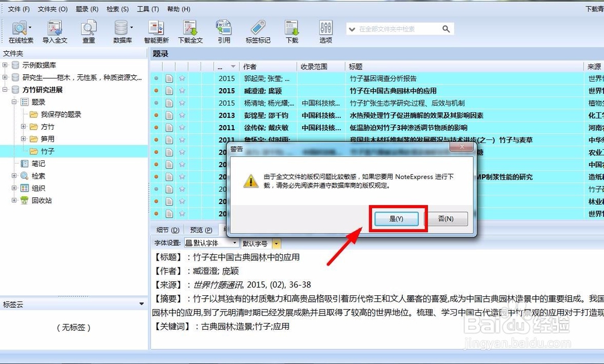
Task: Open the 文件 (F) menu
Action: click(19, 9)
